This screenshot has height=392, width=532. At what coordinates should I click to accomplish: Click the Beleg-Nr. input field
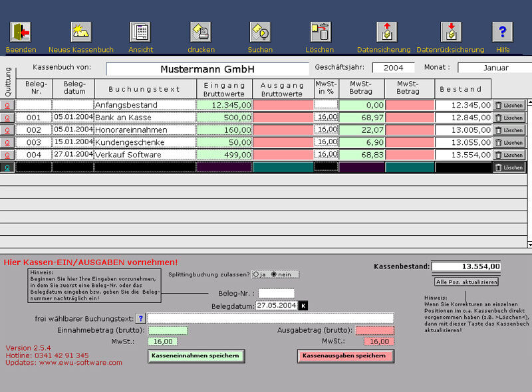click(x=277, y=293)
